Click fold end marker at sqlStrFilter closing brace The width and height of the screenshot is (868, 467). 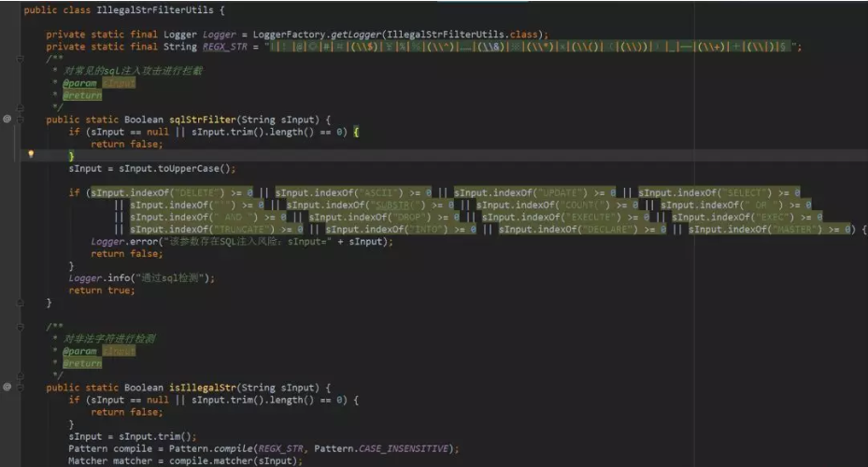click(20, 303)
